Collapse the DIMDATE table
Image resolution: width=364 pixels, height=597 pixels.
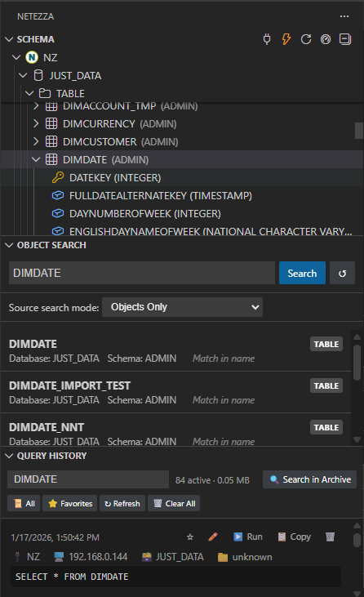[x=36, y=159]
